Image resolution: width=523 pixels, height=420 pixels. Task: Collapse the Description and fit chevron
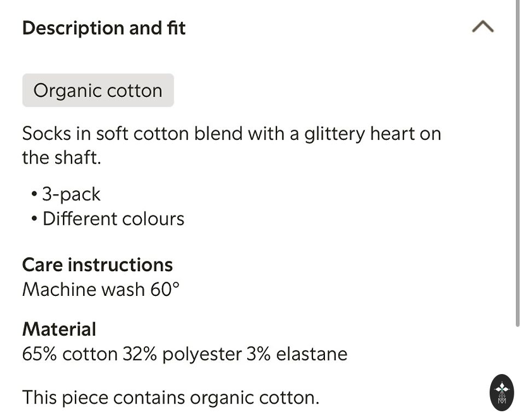[x=483, y=27]
